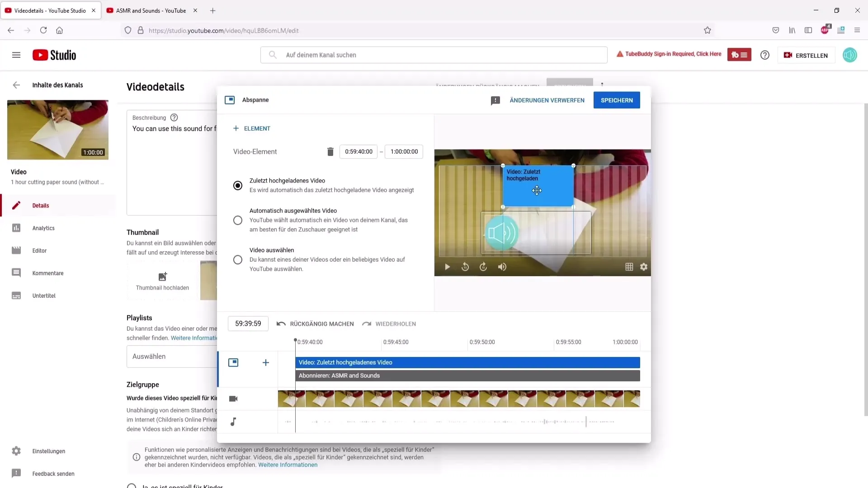Viewport: 868px width, 488px height.
Task: Click the YouTube Studio logo
Action: coord(54,55)
